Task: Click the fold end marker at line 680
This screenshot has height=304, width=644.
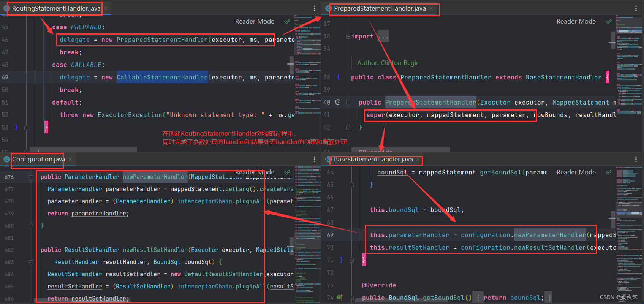Action: pos(31,226)
